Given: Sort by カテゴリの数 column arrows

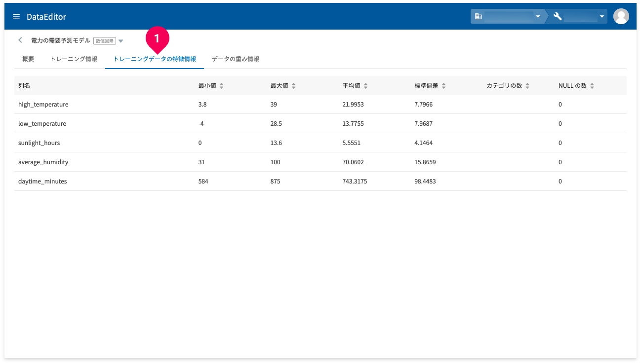Looking at the screenshot, I should pos(527,86).
